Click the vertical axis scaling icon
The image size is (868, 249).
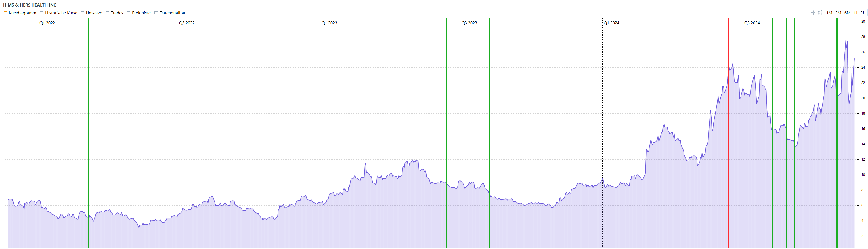pos(820,13)
